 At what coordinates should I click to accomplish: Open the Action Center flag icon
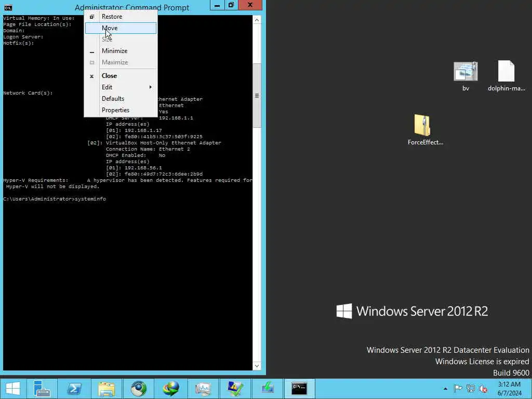click(458, 389)
